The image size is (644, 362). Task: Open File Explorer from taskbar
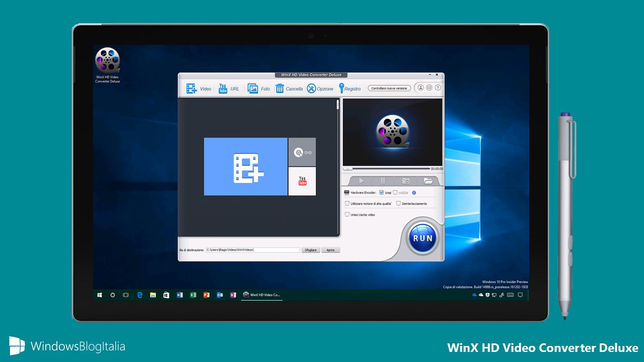tap(153, 295)
